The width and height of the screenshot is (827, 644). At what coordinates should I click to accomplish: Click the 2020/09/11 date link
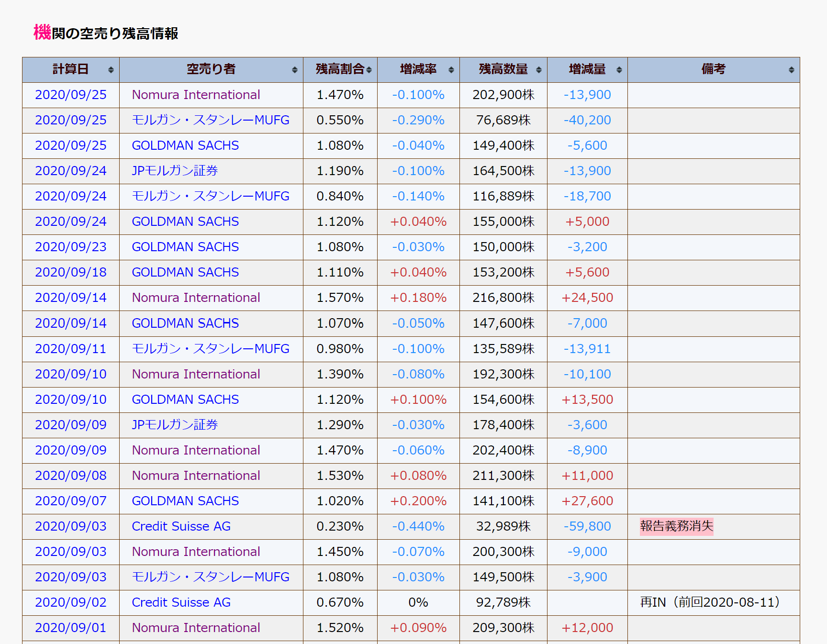point(71,349)
